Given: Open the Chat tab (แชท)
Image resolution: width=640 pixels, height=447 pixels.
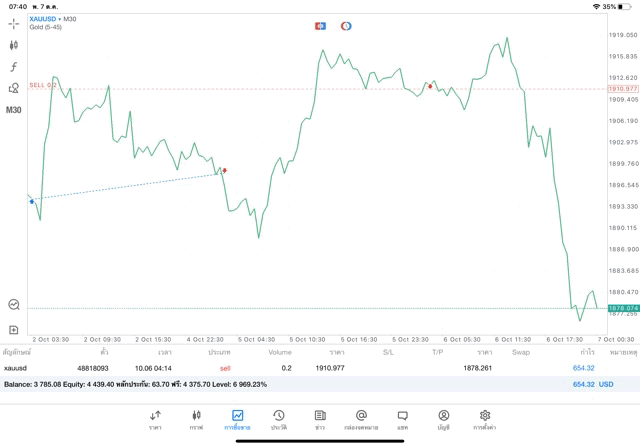Looking at the screenshot, I should tap(402, 418).
